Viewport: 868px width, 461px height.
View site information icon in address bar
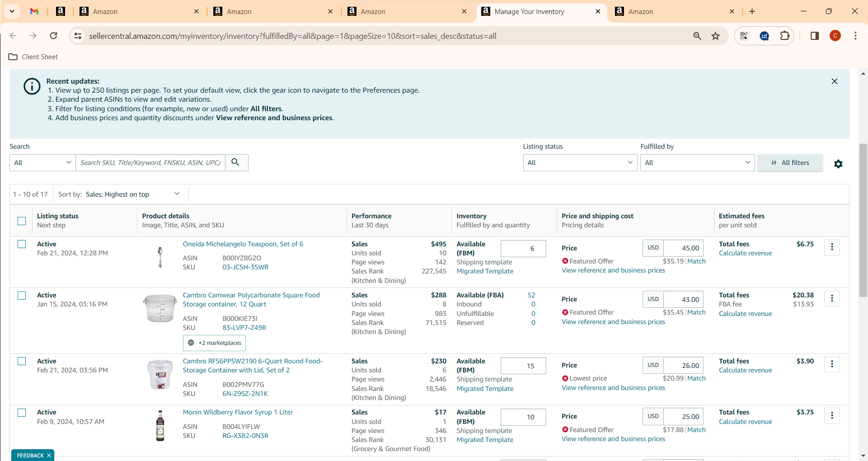(x=78, y=36)
